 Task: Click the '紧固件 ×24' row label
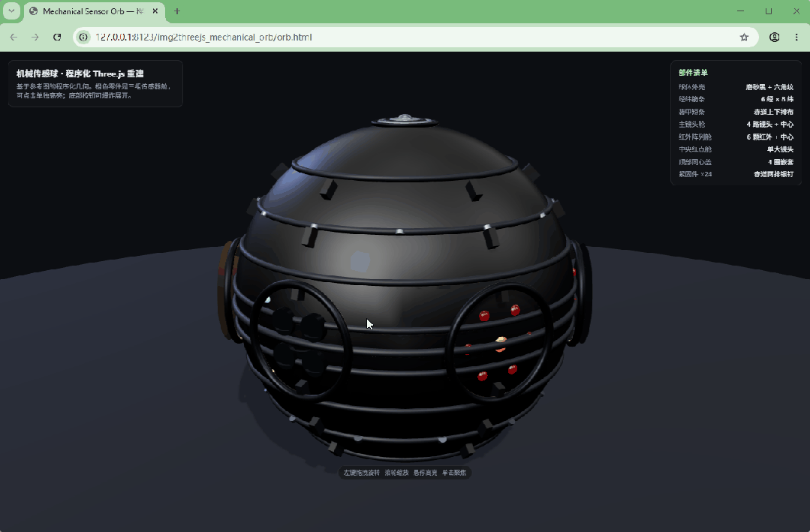point(695,174)
